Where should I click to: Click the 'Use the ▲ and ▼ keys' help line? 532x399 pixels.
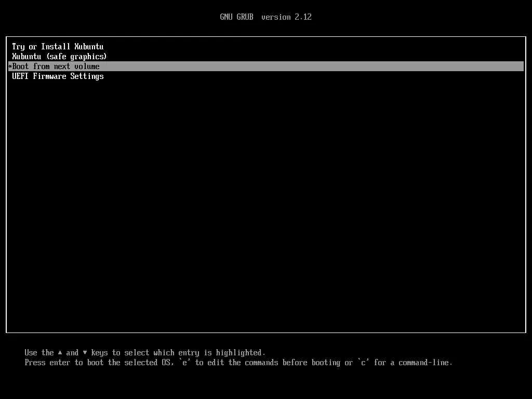[x=145, y=353]
